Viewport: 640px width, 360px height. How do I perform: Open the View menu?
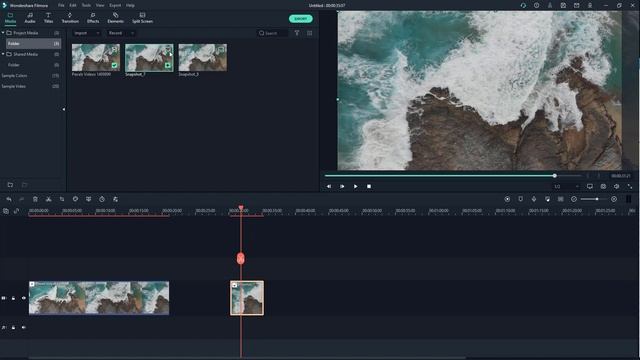tap(100, 5)
